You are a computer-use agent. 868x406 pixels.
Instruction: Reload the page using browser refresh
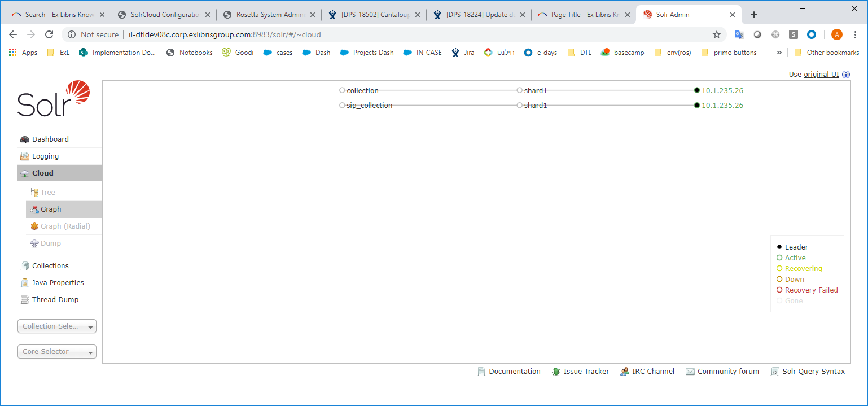(49, 34)
